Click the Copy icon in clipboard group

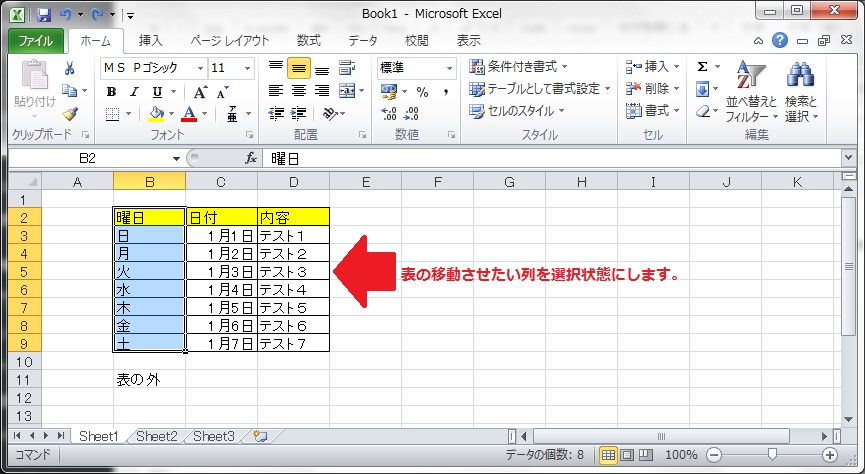coord(70,90)
